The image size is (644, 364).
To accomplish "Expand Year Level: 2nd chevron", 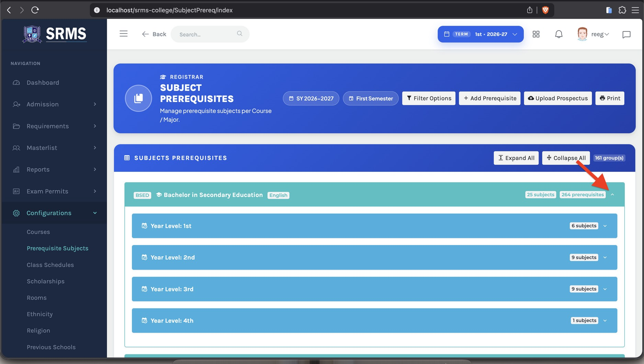I will coord(605,257).
